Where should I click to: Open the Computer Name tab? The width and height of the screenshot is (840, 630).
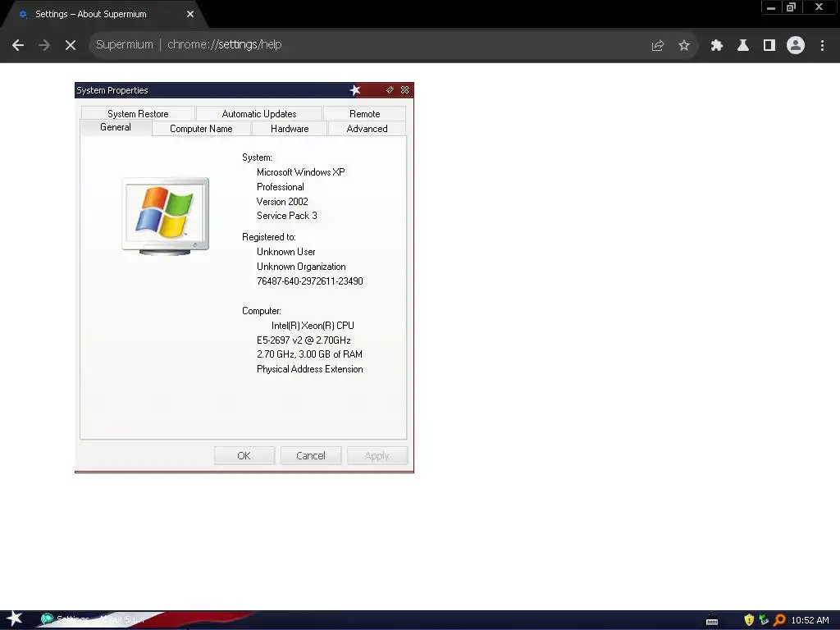[x=201, y=129]
